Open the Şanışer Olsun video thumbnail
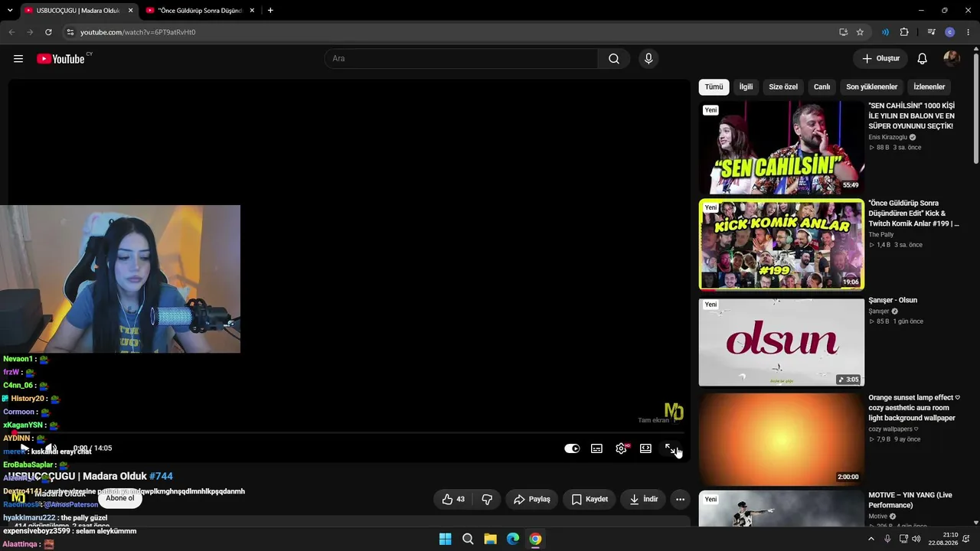Image resolution: width=980 pixels, height=551 pixels. click(x=781, y=342)
